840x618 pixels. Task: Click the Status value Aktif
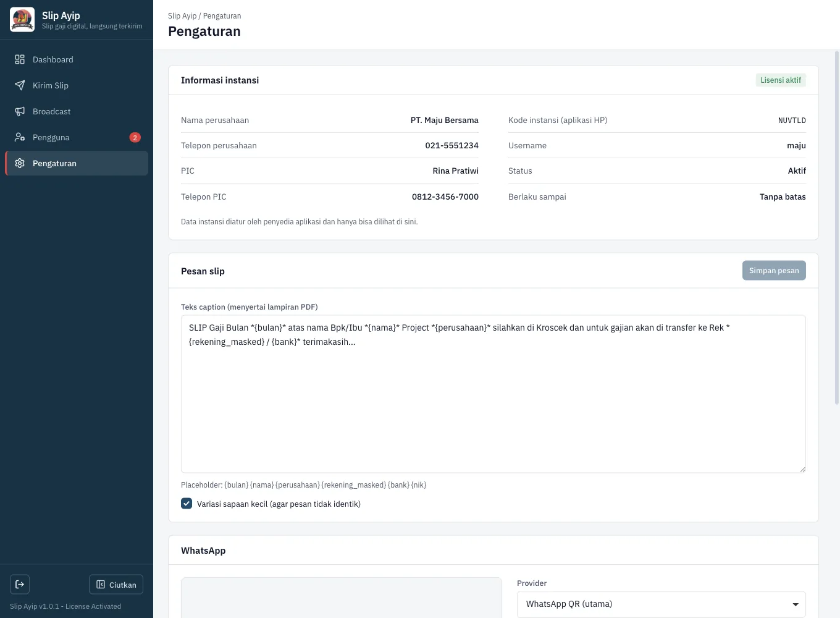(797, 171)
